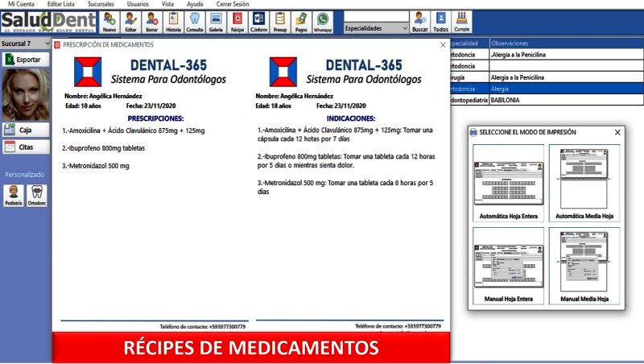Open the Cumple birthday cake icon

coord(461,23)
